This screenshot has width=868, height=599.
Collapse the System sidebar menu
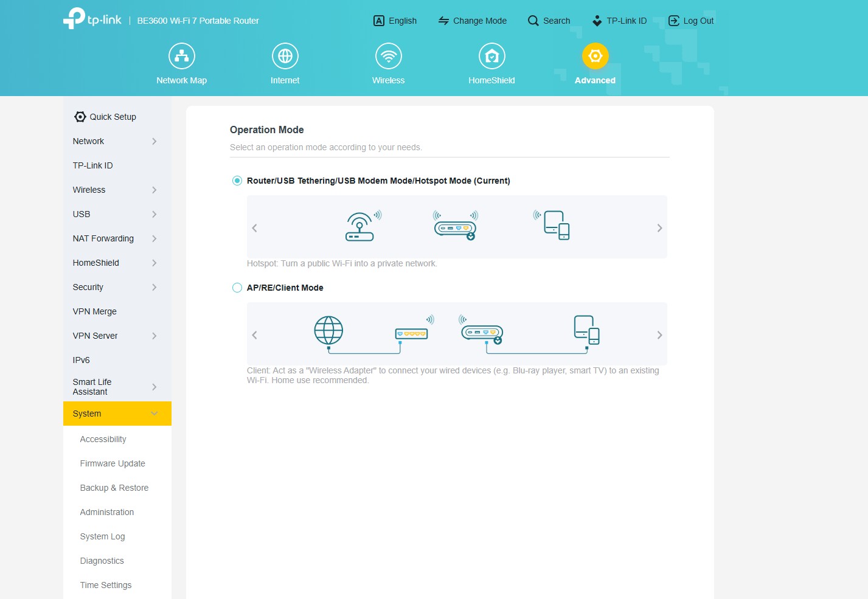point(117,414)
